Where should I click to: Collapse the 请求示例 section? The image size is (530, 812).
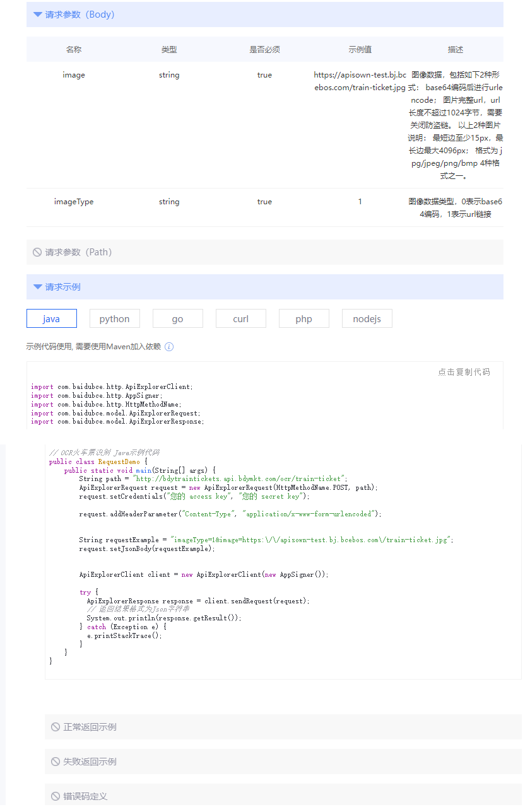(x=264, y=287)
